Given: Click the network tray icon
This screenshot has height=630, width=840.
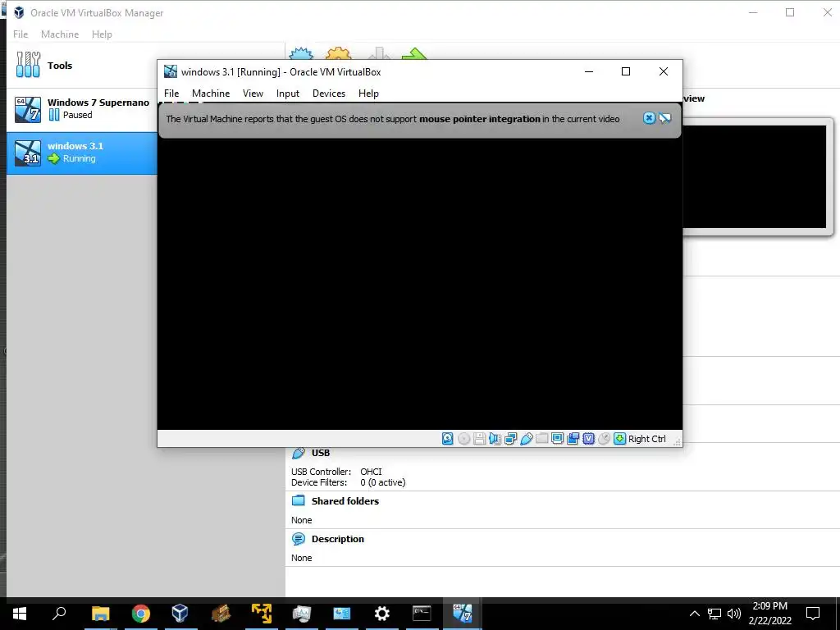Looking at the screenshot, I should [714, 614].
